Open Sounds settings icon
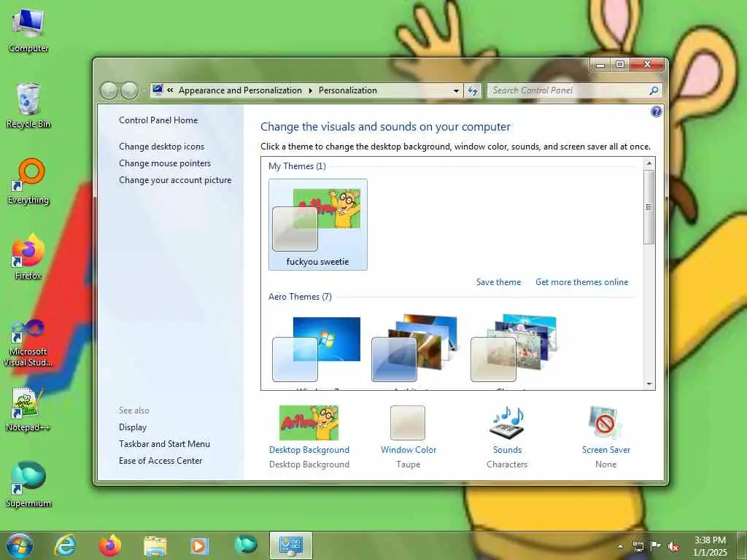Viewport: 747px width, 560px height. point(507,423)
